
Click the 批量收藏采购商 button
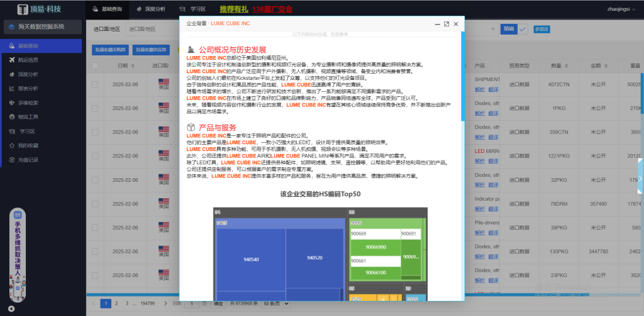109,49
